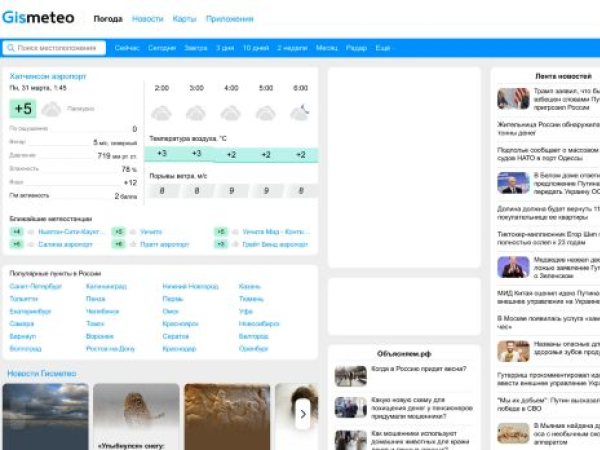Screen dimensions: 600x450
Task: Open news item about МИД Китая
Action: [x=548, y=297]
